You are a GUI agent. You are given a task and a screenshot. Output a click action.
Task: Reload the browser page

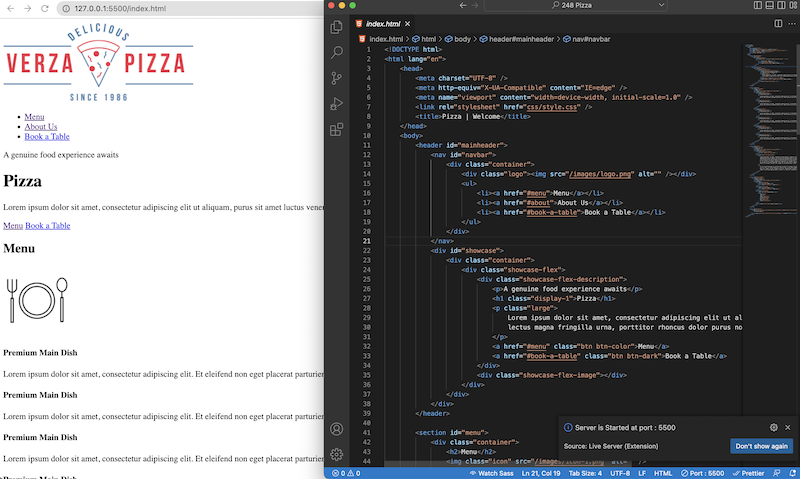click(x=44, y=8)
